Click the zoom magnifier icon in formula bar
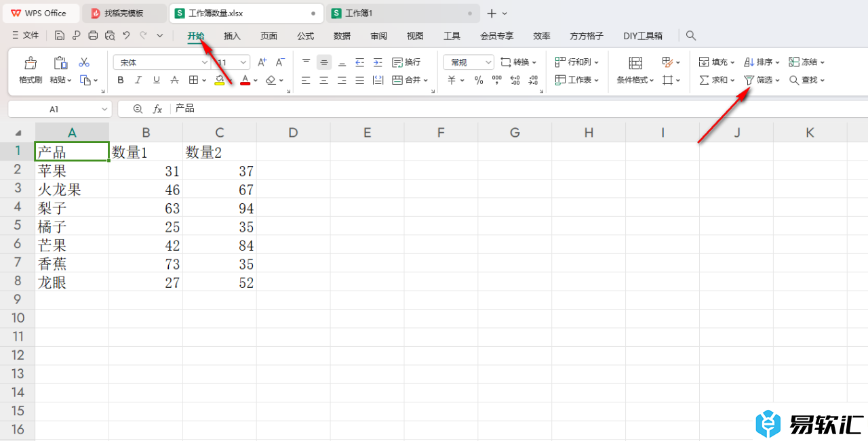 coord(138,108)
